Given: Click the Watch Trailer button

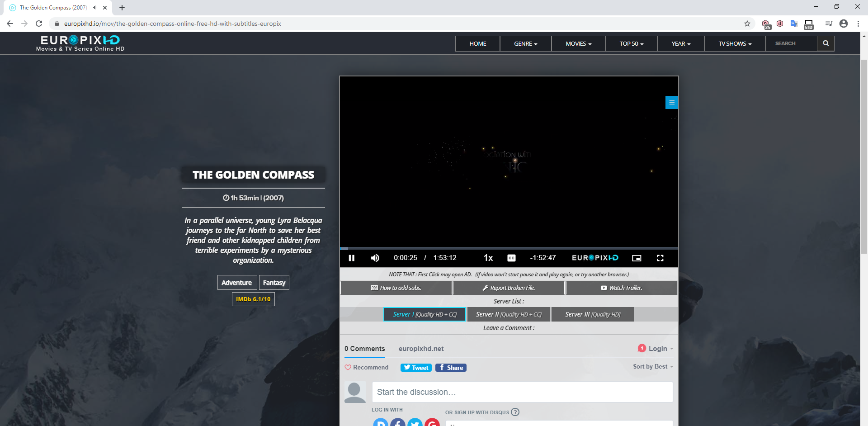Looking at the screenshot, I should [x=621, y=287].
